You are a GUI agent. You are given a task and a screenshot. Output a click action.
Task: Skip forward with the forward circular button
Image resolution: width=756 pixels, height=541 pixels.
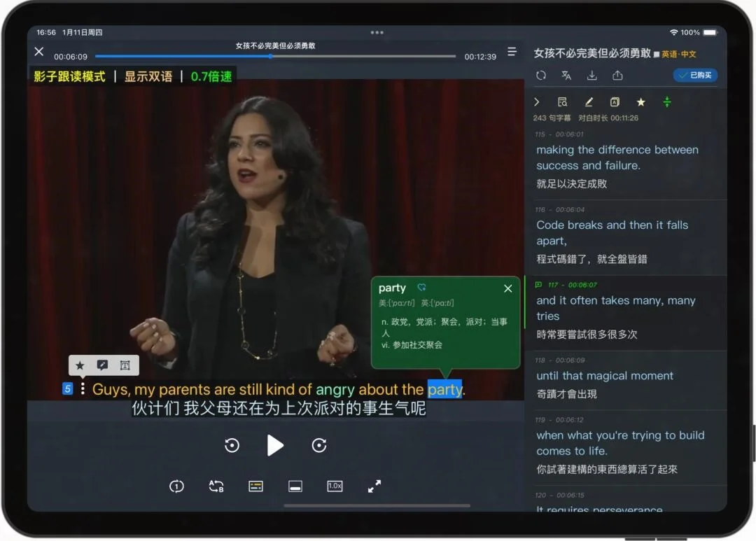[x=319, y=445]
